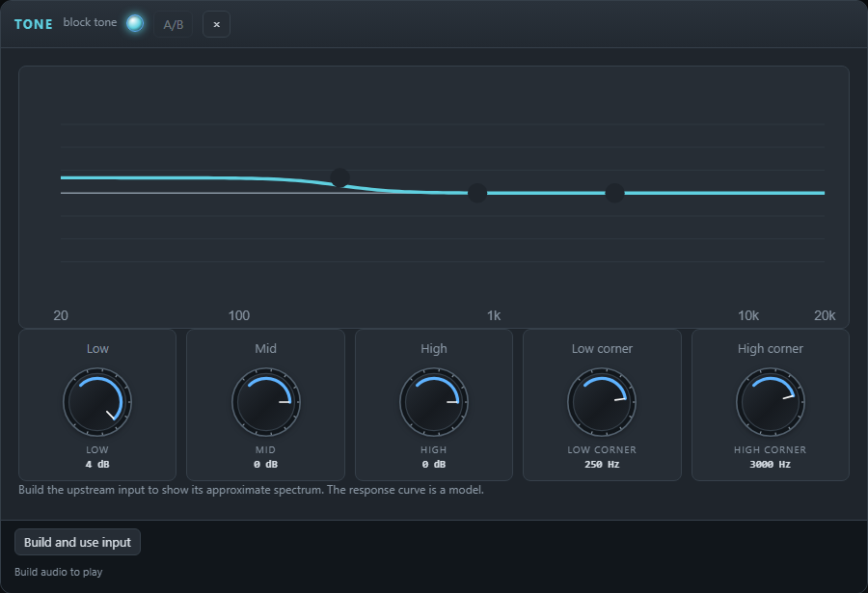Click the 'Build audio to play' status text

59,572
